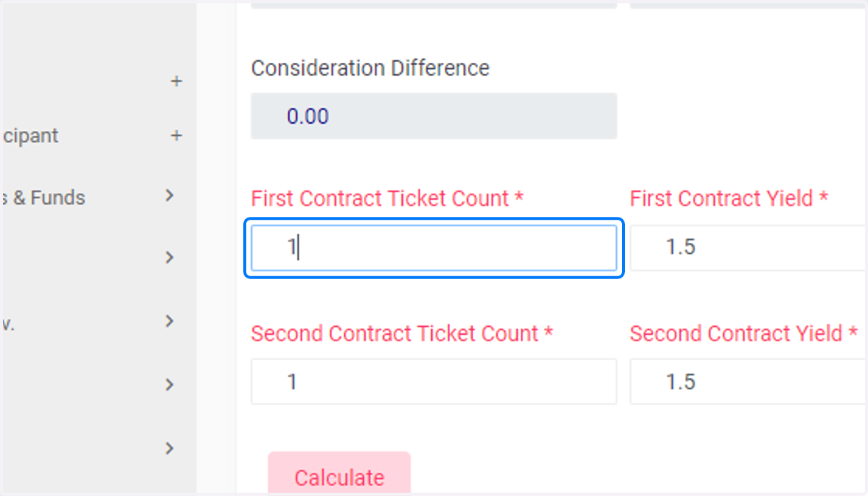This screenshot has height=496, width=868.
Task: Click the 'First Contract Ticket Count' label
Action: pos(387,199)
